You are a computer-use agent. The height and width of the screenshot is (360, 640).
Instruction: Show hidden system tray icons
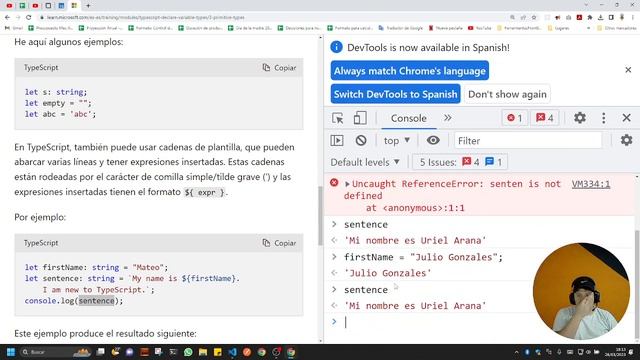click(x=516, y=352)
